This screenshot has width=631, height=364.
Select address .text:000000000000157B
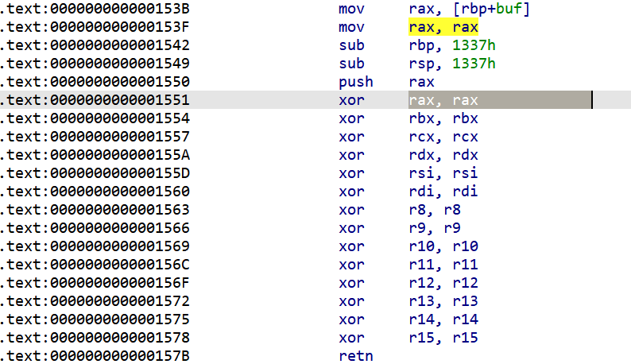pyautogui.click(x=95, y=356)
